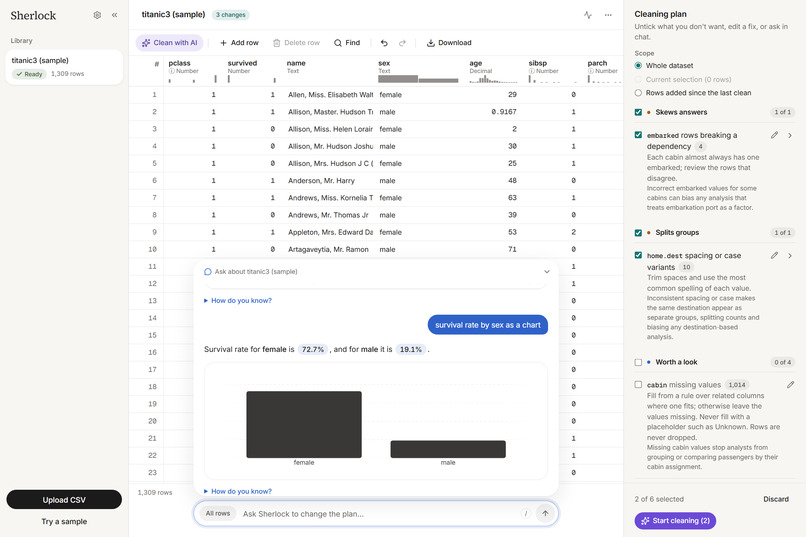Discard the cleaning plan
This screenshot has width=806, height=537.
click(776, 499)
